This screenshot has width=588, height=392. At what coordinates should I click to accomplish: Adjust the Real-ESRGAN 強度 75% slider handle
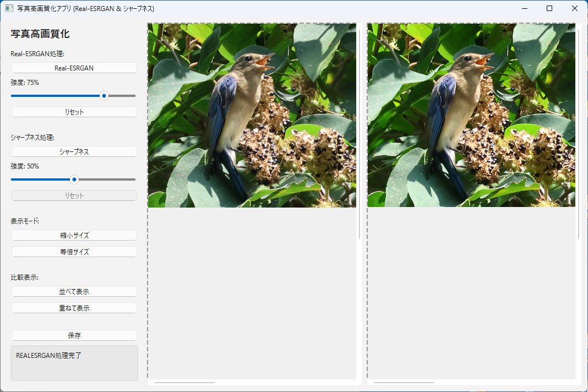point(104,96)
